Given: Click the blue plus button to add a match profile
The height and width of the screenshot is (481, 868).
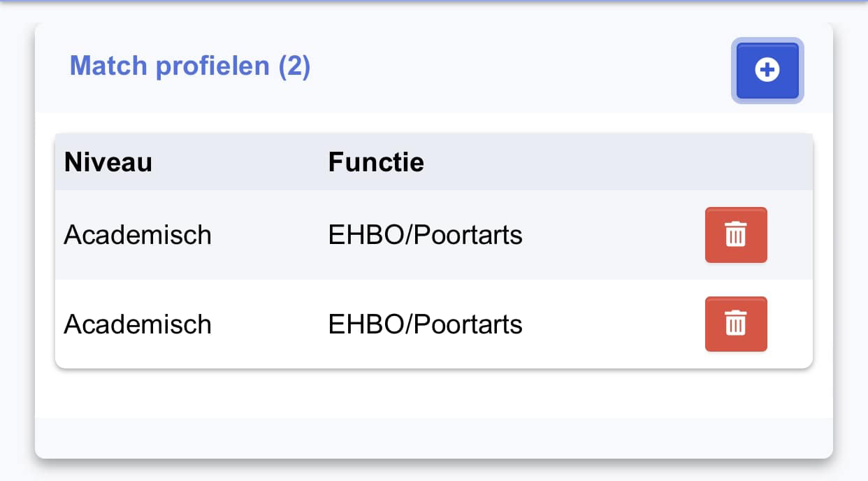Looking at the screenshot, I should 767,70.
